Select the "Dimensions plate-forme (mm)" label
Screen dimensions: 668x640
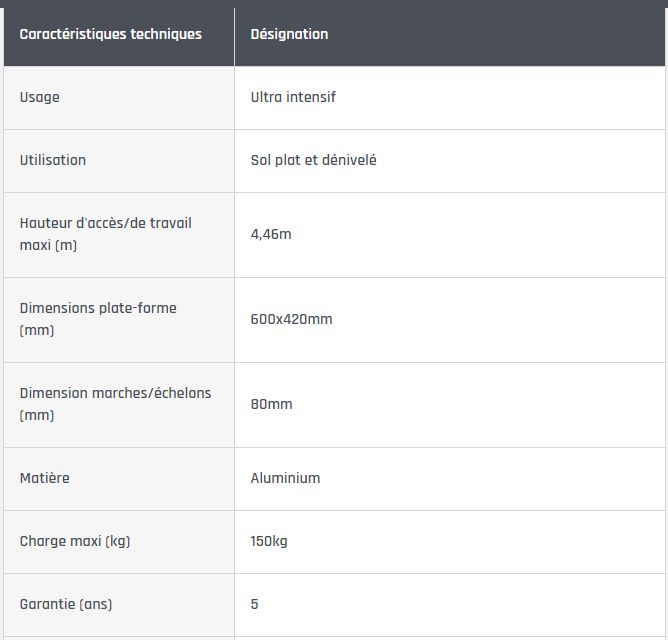[x=98, y=319]
